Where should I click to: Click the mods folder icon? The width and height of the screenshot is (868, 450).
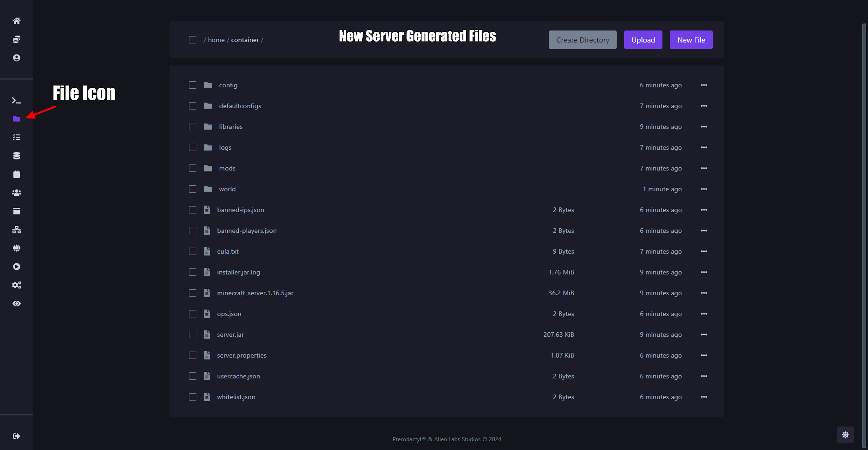208,168
